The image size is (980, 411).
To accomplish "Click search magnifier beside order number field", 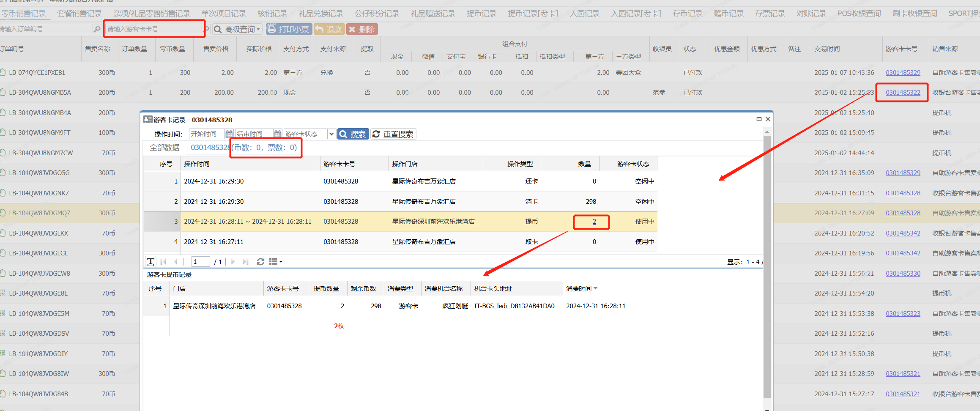I will click(x=97, y=29).
